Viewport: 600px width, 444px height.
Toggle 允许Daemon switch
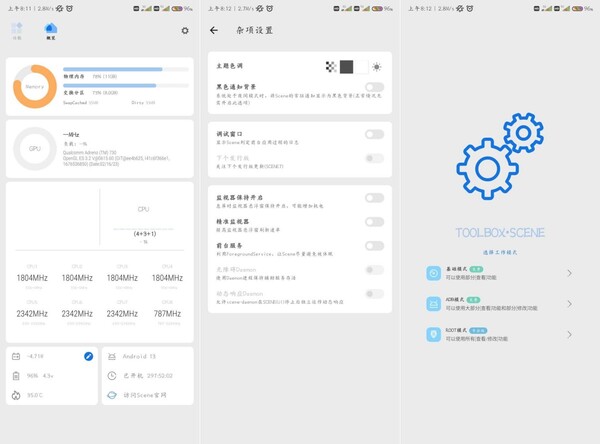(374, 270)
